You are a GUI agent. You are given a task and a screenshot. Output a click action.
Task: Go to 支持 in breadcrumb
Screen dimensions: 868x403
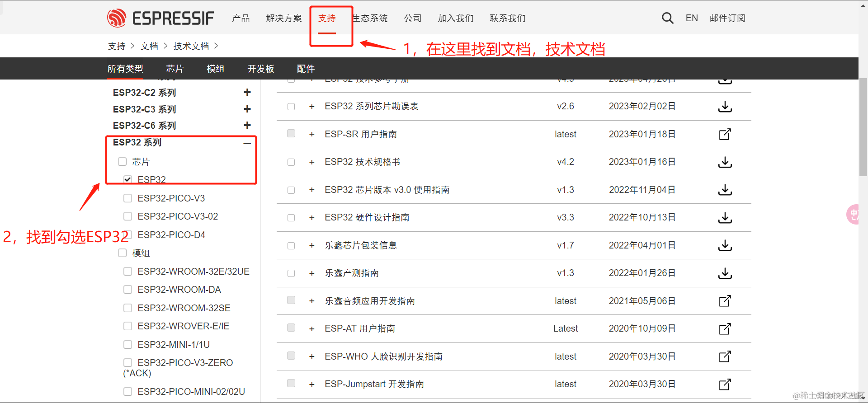coord(117,46)
